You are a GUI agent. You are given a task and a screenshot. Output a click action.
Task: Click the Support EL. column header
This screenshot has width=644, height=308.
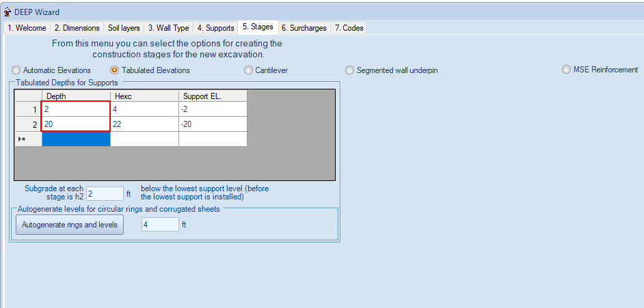pyautogui.click(x=213, y=96)
